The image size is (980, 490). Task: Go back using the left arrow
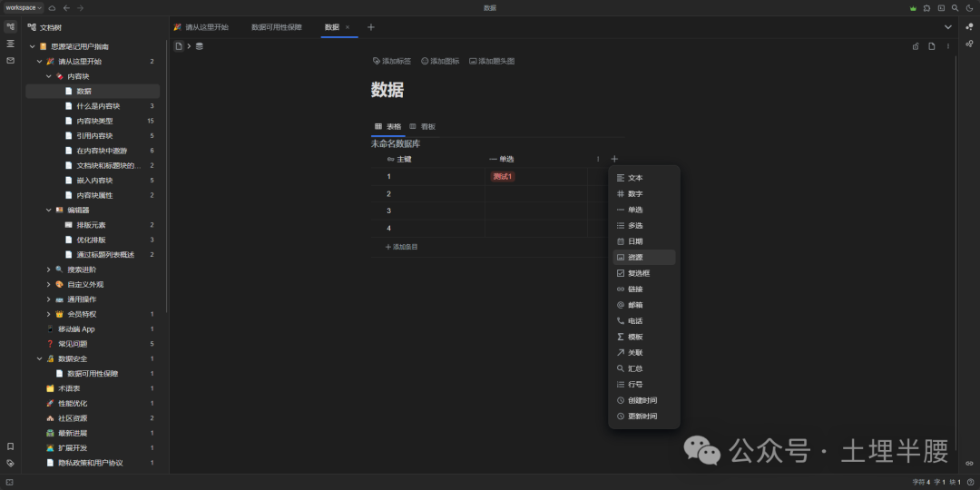click(66, 8)
